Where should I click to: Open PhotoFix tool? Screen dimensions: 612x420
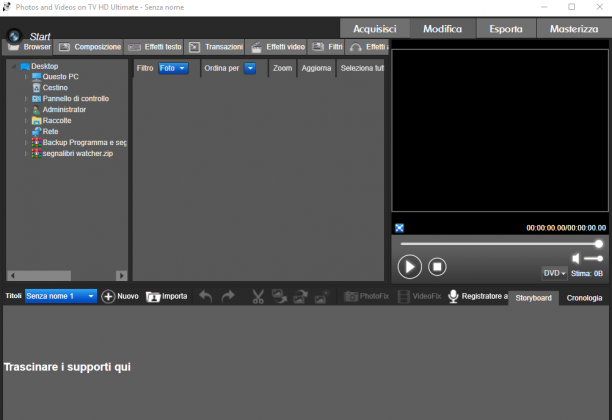click(x=367, y=296)
